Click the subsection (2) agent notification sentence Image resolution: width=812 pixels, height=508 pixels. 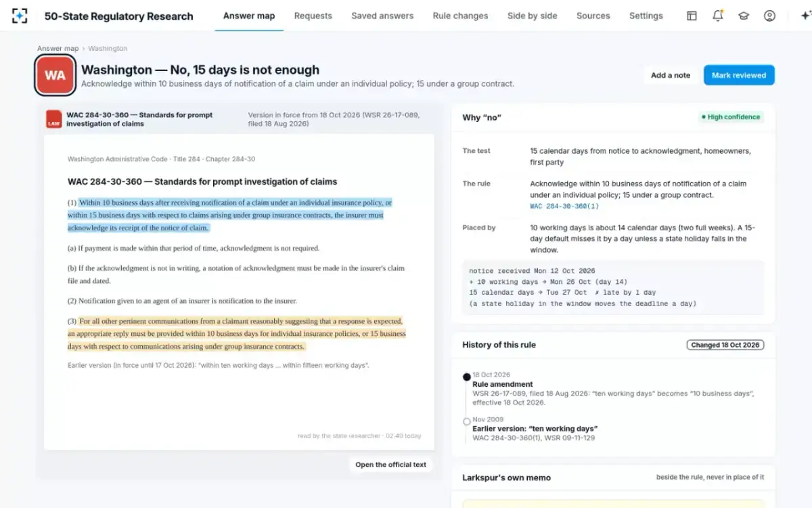tap(182, 301)
